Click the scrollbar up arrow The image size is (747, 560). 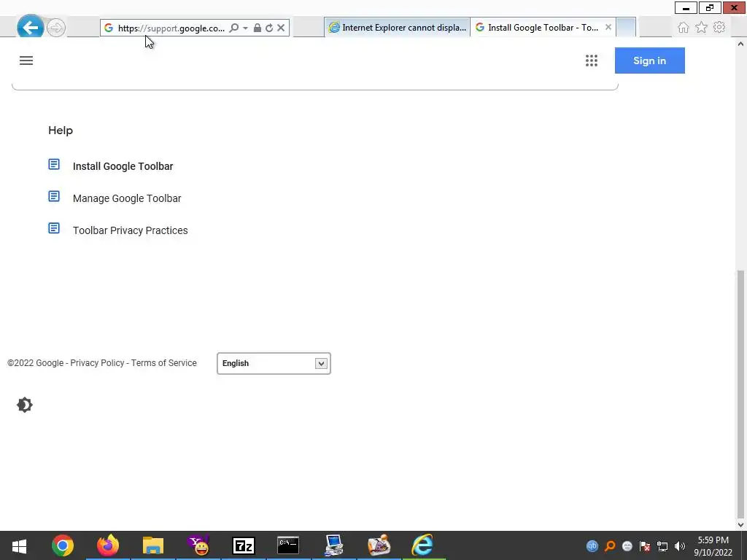740,44
